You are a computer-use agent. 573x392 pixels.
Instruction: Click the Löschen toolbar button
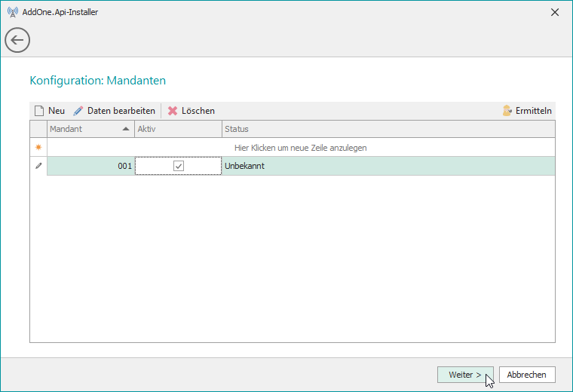point(191,111)
